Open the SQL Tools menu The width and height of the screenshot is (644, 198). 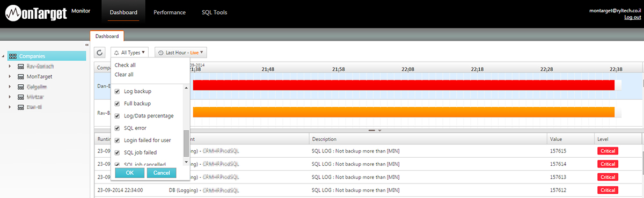pos(214,12)
